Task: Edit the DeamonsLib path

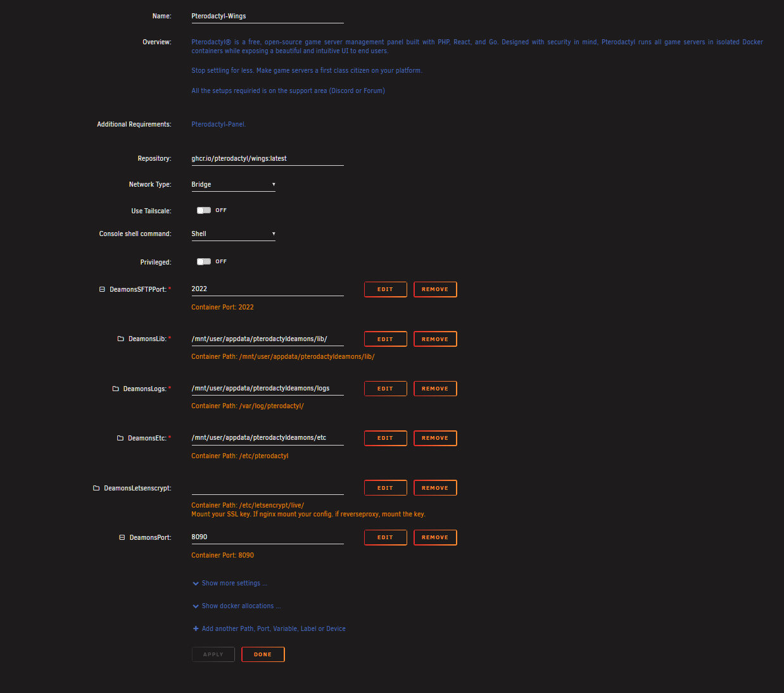Action: coord(385,339)
